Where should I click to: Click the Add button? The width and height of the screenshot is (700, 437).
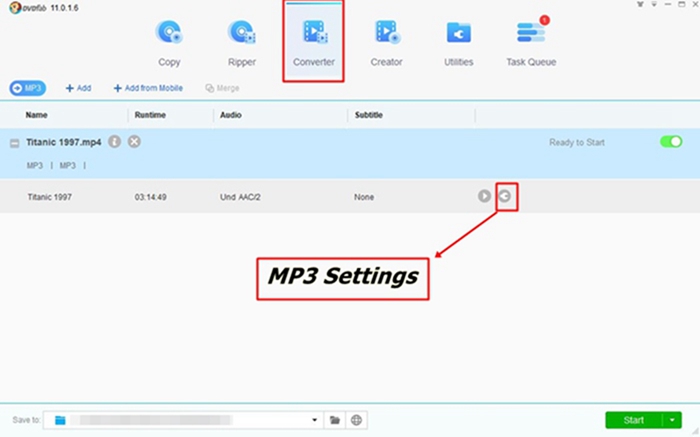click(x=78, y=88)
